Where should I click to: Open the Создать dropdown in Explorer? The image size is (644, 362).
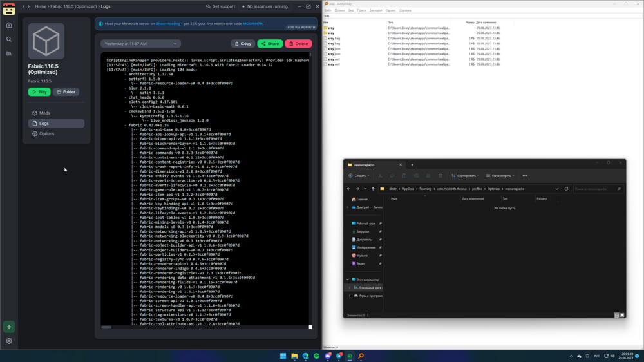pos(359,176)
